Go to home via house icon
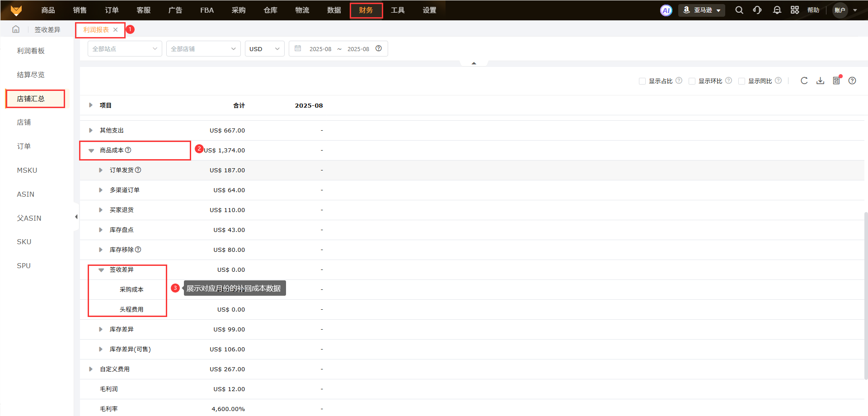Image resolution: width=868 pixels, height=416 pixels. tap(16, 29)
